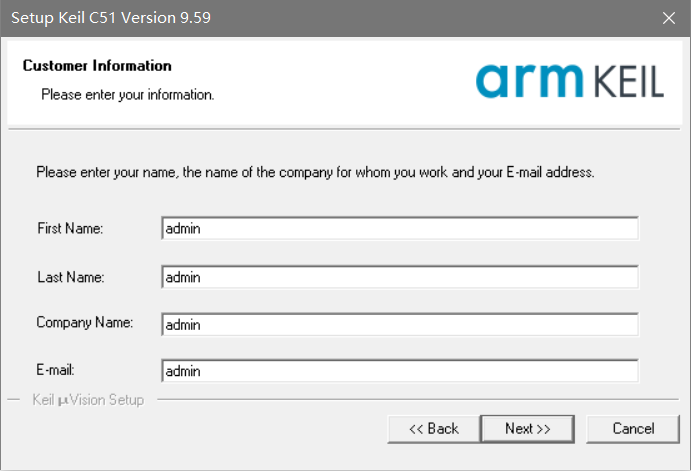The height and width of the screenshot is (471, 691).
Task: Click the Keil µVision Setup caption
Action: pyautogui.click(x=88, y=400)
